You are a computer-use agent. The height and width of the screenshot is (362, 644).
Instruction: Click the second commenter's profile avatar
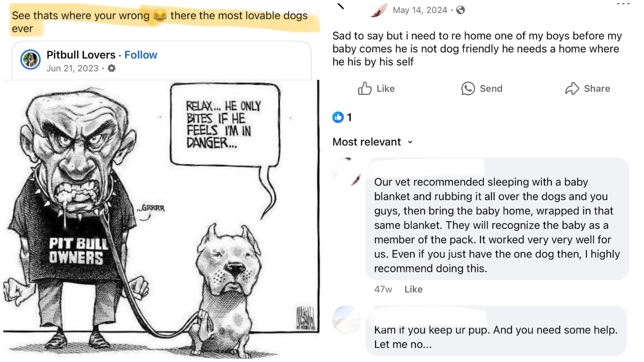tap(346, 320)
